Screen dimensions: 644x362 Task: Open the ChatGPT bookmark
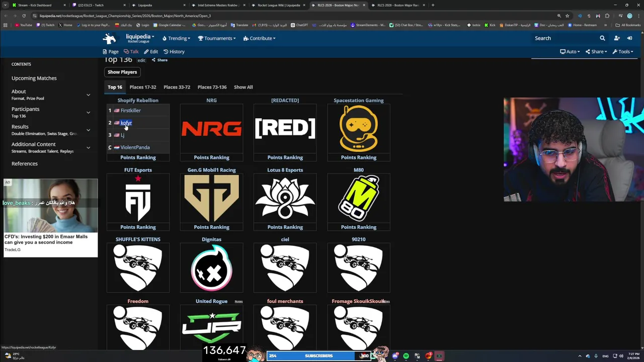(299, 25)
